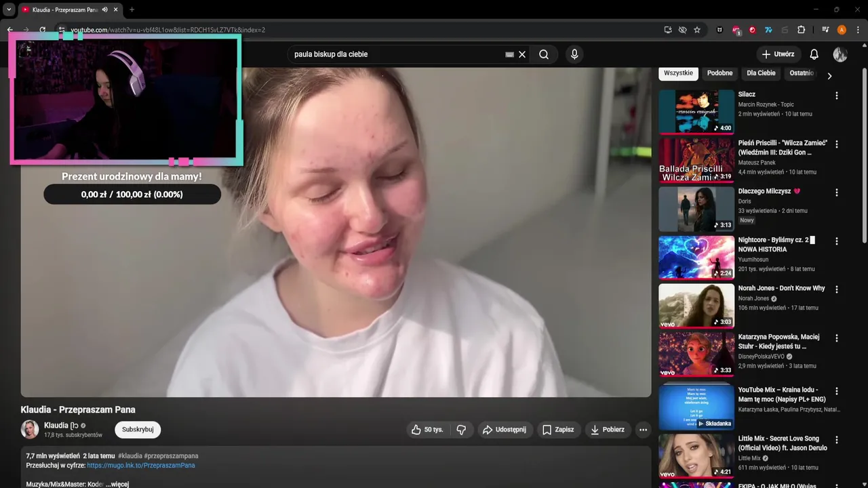This screenshot has height=488, width=868.
Task: Mute the Klaudia tab audio icon
Action: tap(104, 9)
